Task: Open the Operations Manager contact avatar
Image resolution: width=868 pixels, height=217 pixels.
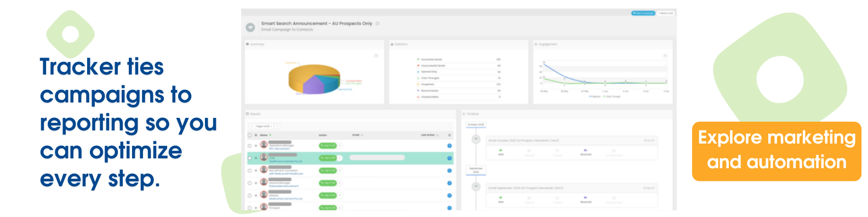Action: (264, 145)
